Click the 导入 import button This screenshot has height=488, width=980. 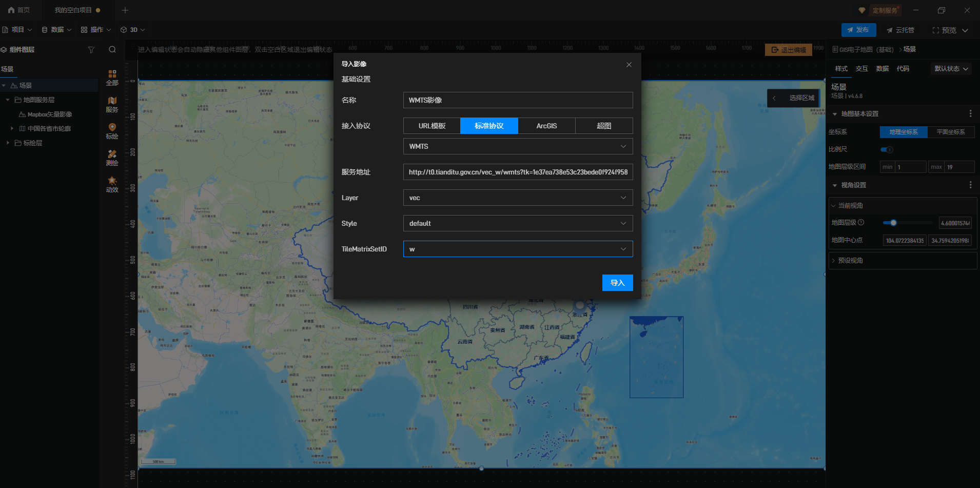click(x=617, y=283)
